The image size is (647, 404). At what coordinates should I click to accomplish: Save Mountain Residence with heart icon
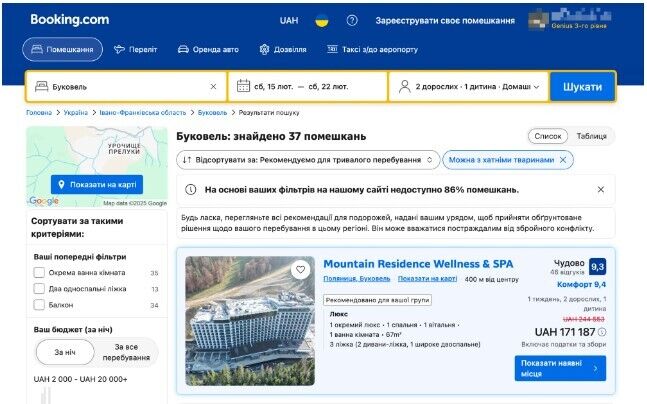tap(300, 269)
